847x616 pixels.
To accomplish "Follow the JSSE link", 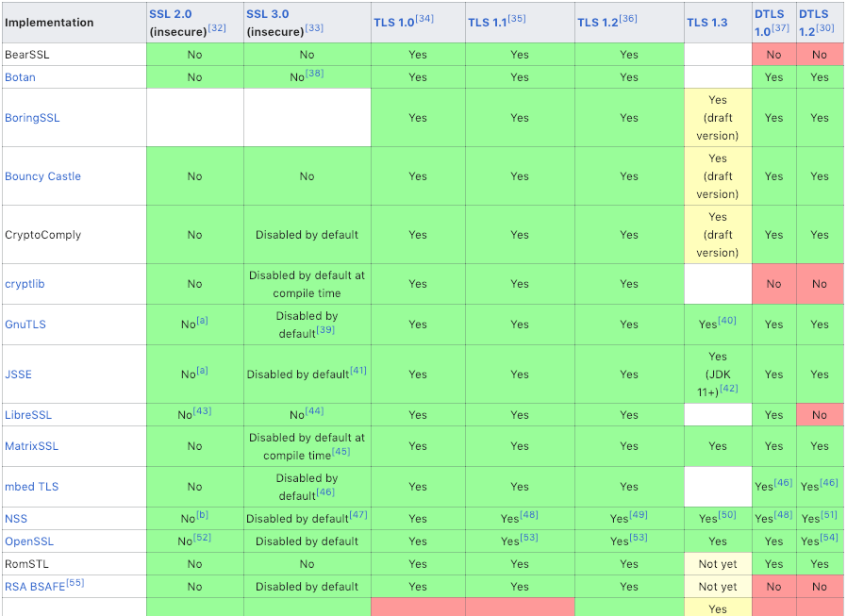I will point(18,374).
